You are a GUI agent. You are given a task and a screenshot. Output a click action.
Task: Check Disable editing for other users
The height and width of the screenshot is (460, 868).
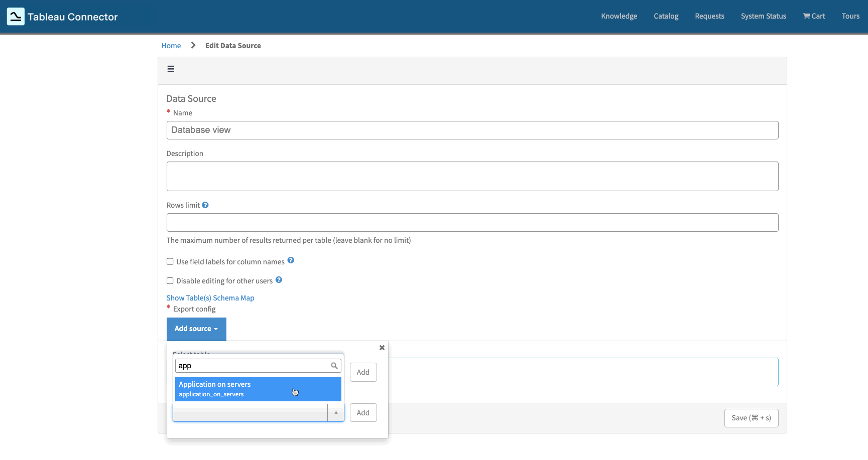170,280
